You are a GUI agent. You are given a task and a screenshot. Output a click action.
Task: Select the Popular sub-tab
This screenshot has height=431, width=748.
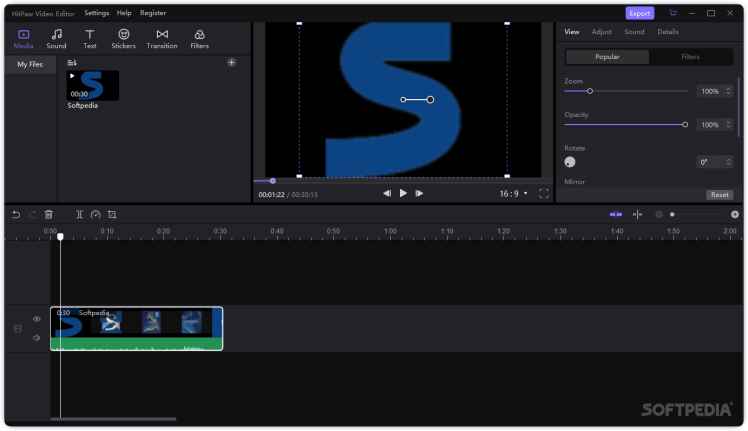[x=607, y=57]
